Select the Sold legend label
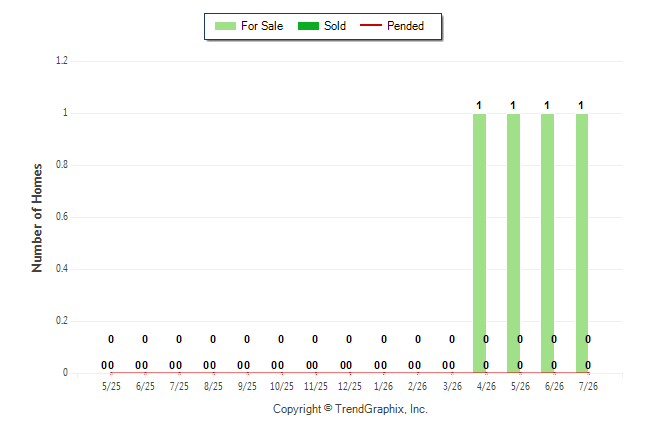The image size is (646, 434). (x=335, y=26)
